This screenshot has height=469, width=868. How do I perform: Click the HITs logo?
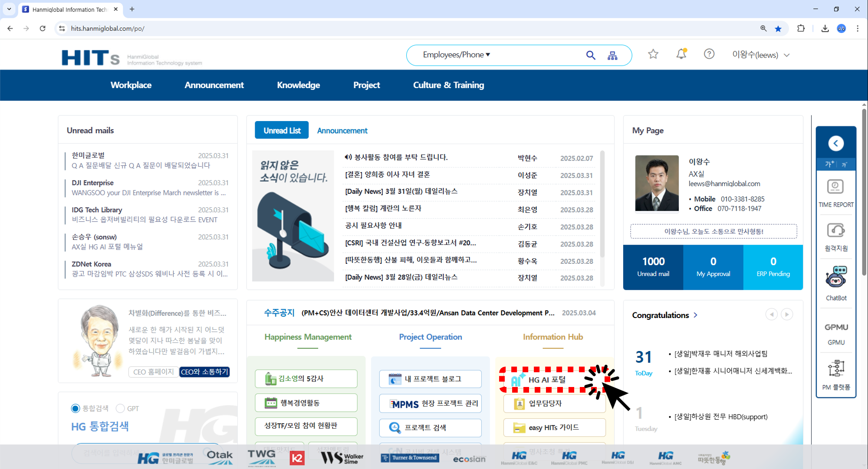click(90, 57)
